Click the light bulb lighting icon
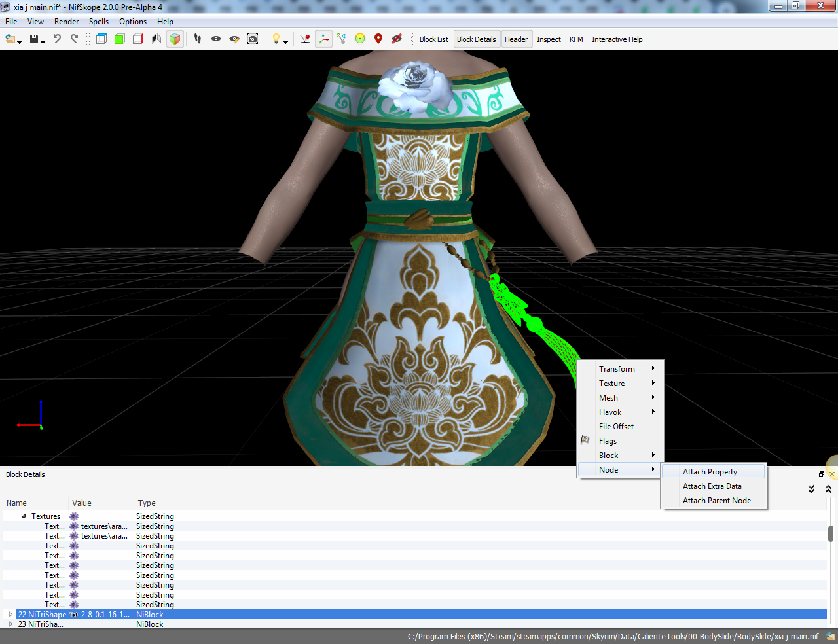 click(276, 39)
